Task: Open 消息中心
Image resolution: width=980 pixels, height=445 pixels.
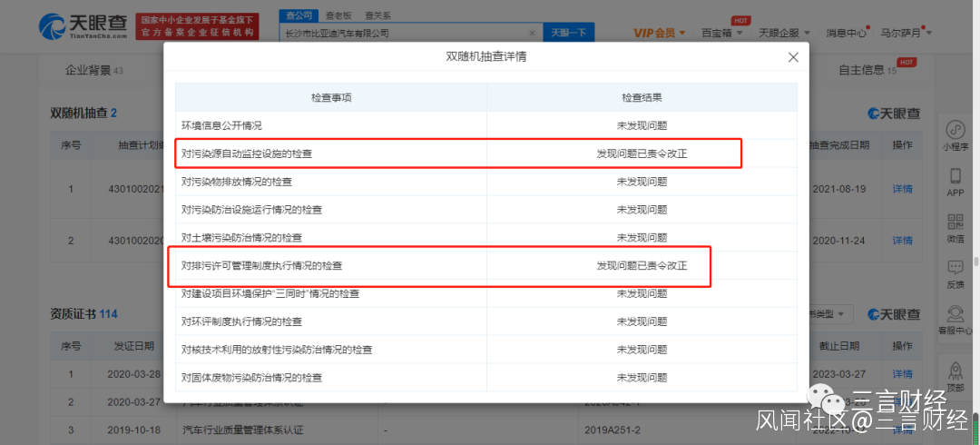Action: 847,33
